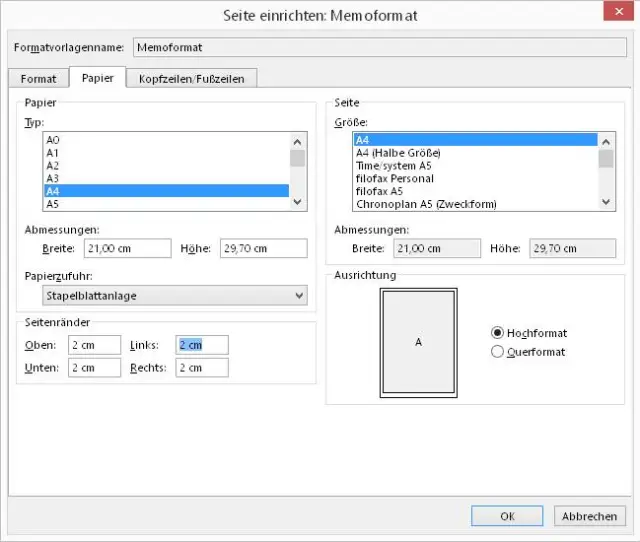Select Hochformat orientation
640x542 pixels.
(x=497, y=333)
